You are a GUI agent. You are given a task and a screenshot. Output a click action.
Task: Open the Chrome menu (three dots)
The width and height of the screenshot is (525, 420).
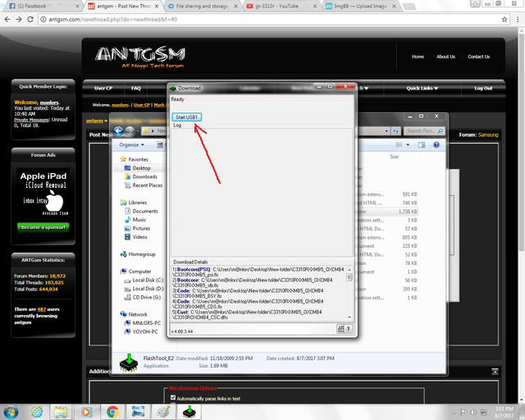pyautogui.click(x=518, y=20)
